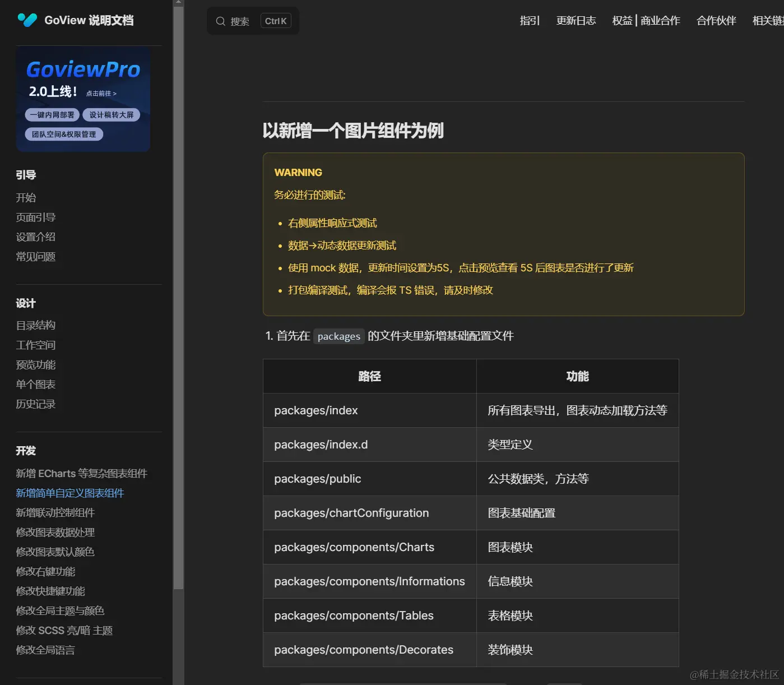
Task: Open 单个图表 in sidebar
Action: (x=36, y=385)
